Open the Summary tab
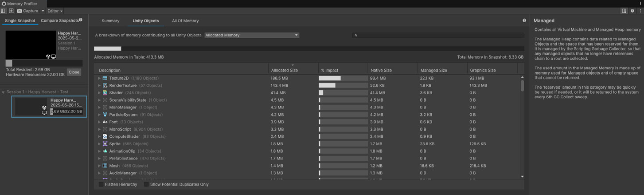The width and height of the screenshot is (644, 195). point(110,21)
